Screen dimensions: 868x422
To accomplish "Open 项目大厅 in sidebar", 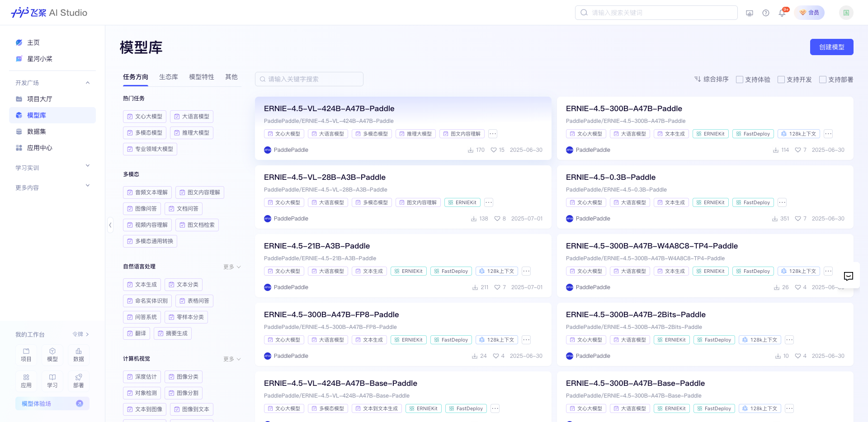I will 52,99.
